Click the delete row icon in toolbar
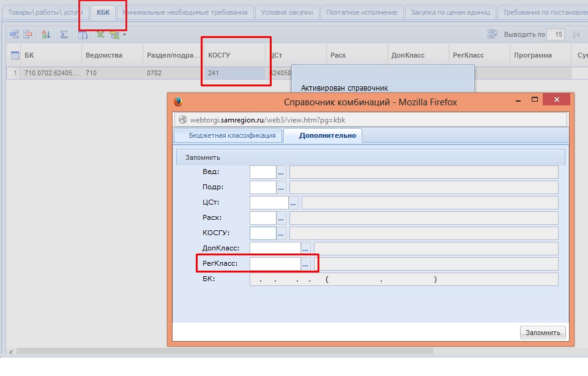Screen dimensions: 588x376 (x=27, y=35)
